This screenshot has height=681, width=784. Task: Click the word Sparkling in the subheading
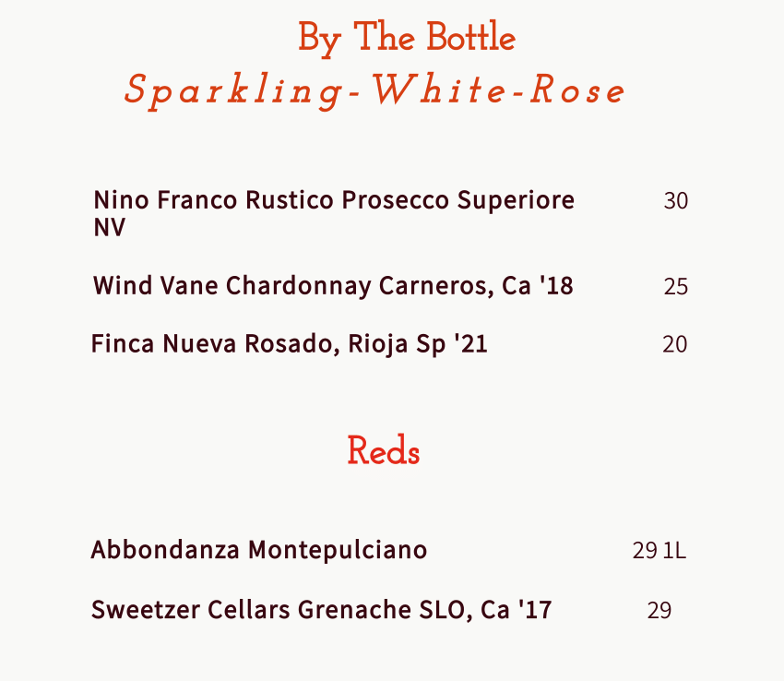234,90
